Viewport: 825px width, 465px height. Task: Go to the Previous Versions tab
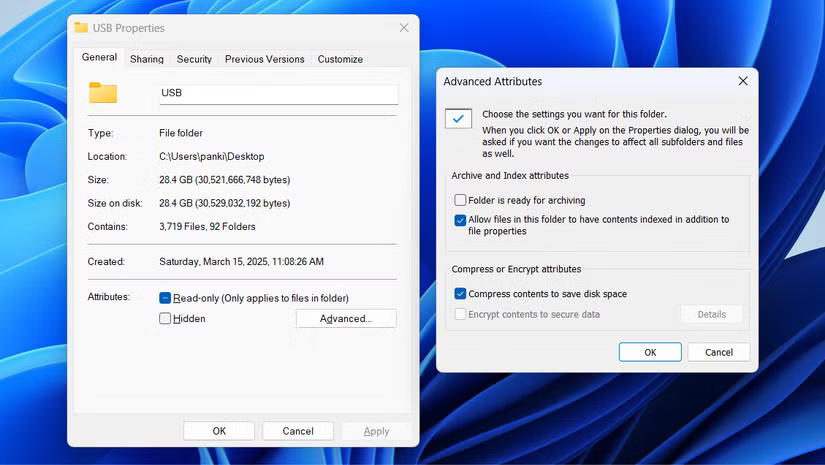point(264,59)
